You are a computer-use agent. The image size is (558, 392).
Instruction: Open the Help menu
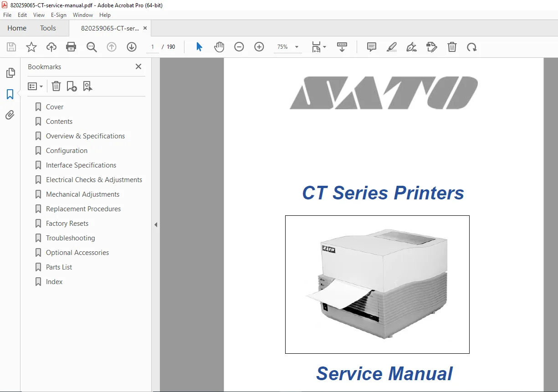pos(105,15)
